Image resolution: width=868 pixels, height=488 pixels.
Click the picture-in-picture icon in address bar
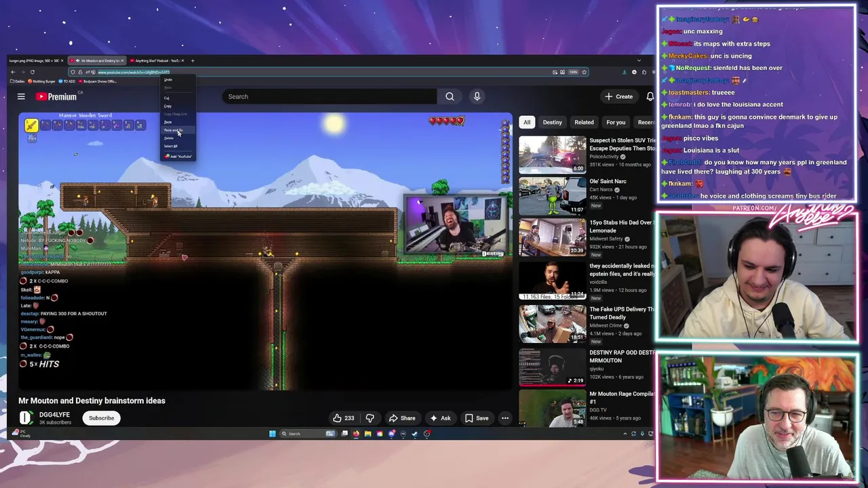(x=555, y=72)
